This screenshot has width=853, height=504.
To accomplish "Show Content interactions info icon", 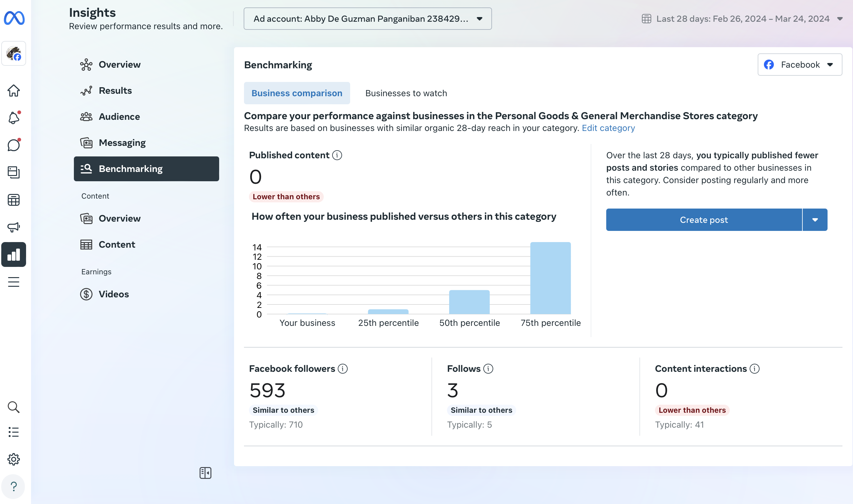I will [755, 368].
